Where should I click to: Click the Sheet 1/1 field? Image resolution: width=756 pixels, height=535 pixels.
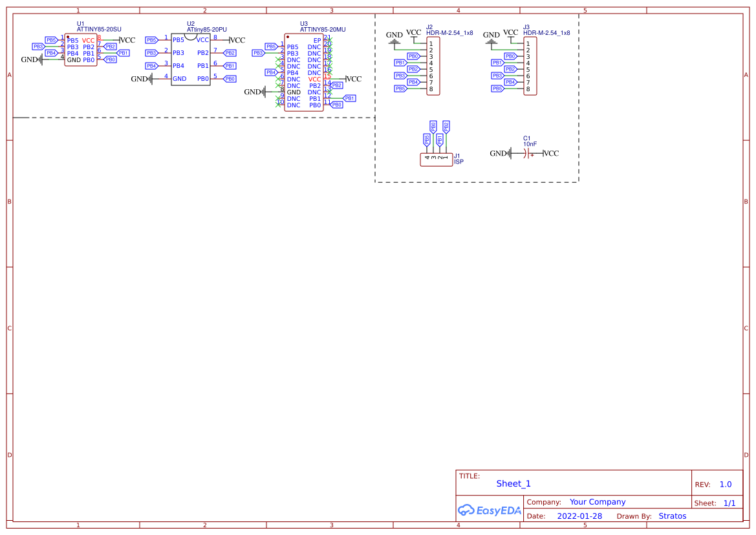pyautogui.click(x=731, y=503)
